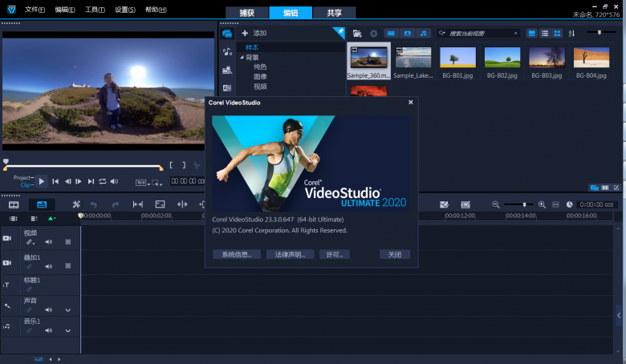626x364 pixels.
Task: Open the 编辑(E) menu
Action: coord(65,9)
